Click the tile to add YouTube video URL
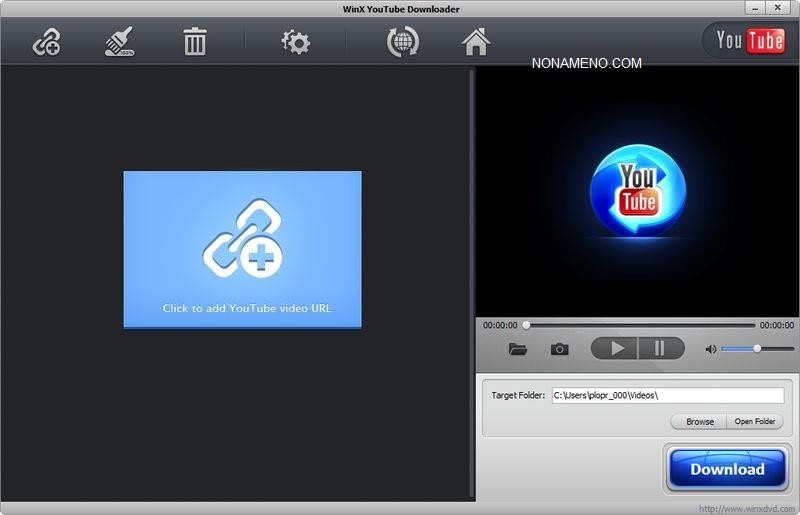Image resolution: width=800 pixels, height=515 pixels. (242, 249)
